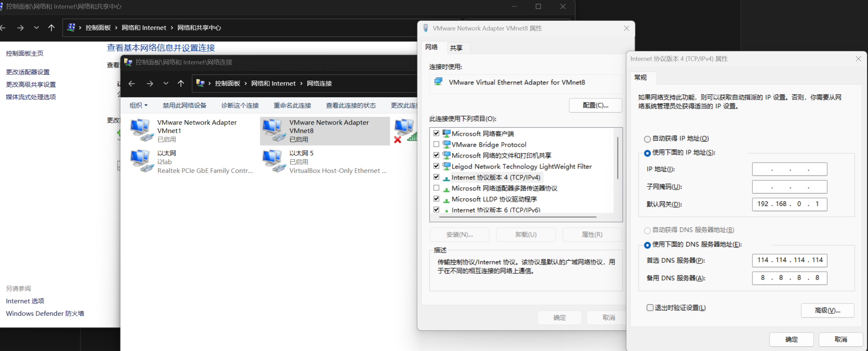The height and width of the screenshot is (351, 868).
Task: Go forward in the 网络连接 window
Action: click(x=150, y=83)
